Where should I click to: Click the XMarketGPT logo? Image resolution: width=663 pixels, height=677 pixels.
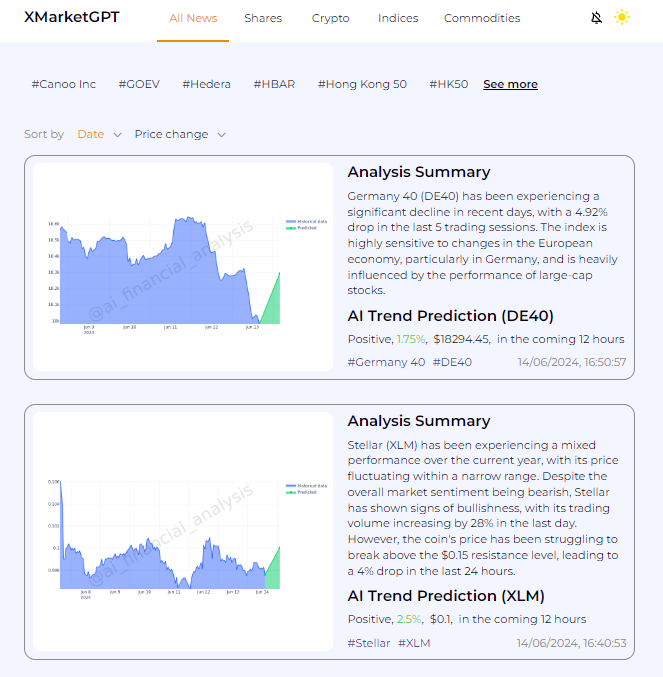coord(71,17)
